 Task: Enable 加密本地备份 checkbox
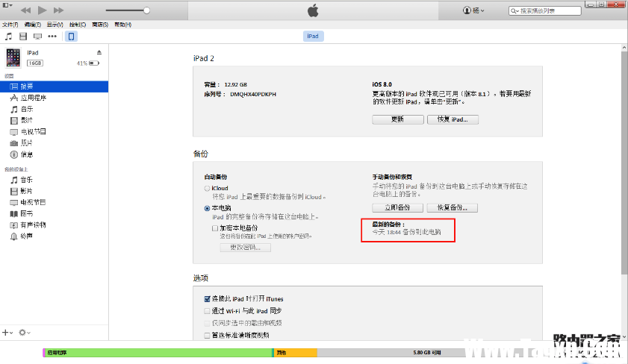tap(215, 228)
